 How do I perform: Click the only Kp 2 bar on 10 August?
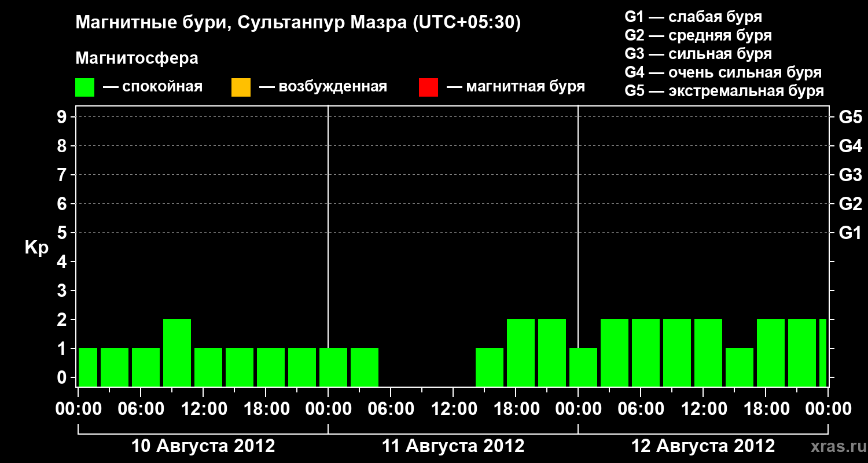pos(177,352)
